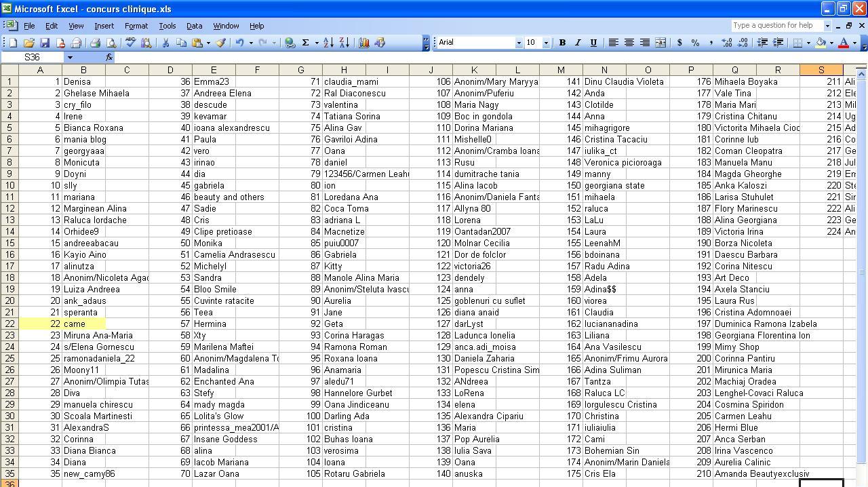Open the Borders style arrow

[x=808, y=43]
